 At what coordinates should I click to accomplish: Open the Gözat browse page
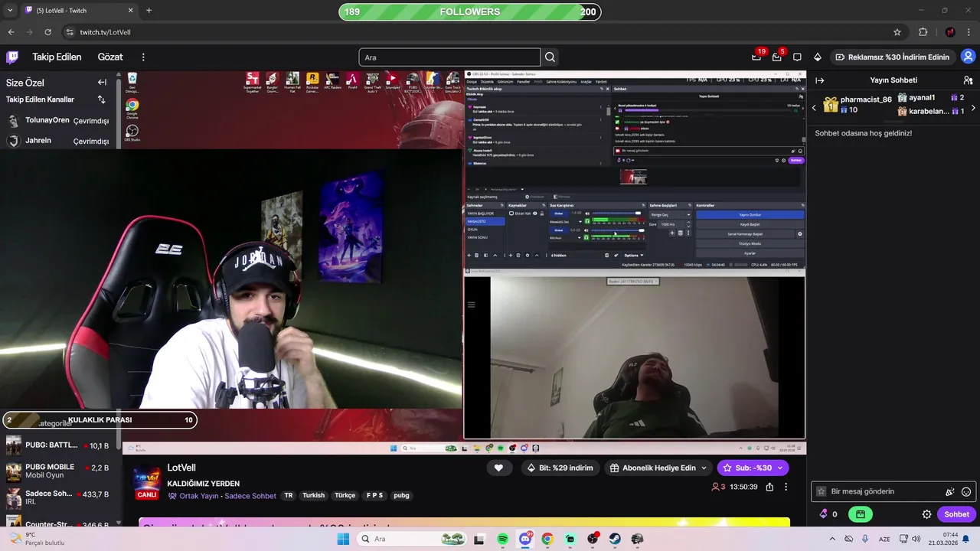coord(110,57)
